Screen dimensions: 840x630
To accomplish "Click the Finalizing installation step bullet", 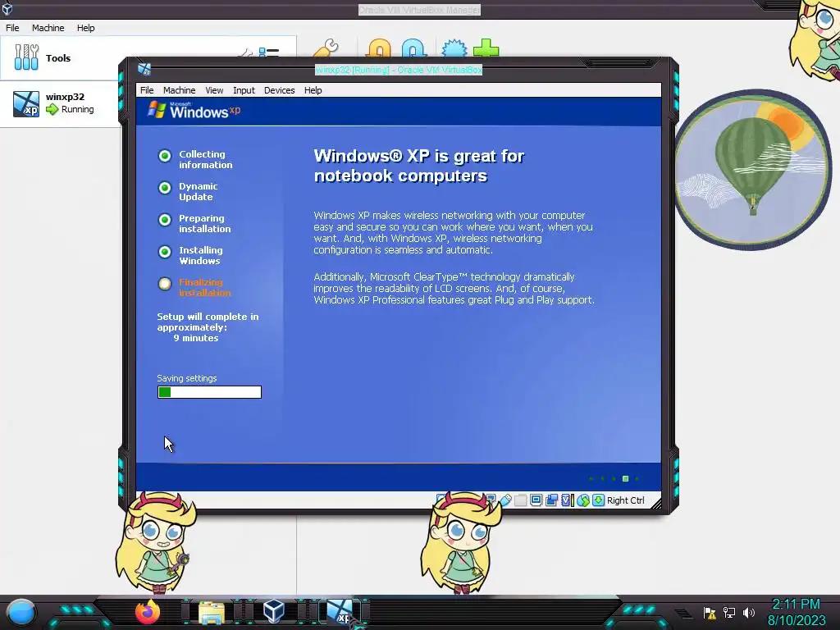I will [164, 283].
